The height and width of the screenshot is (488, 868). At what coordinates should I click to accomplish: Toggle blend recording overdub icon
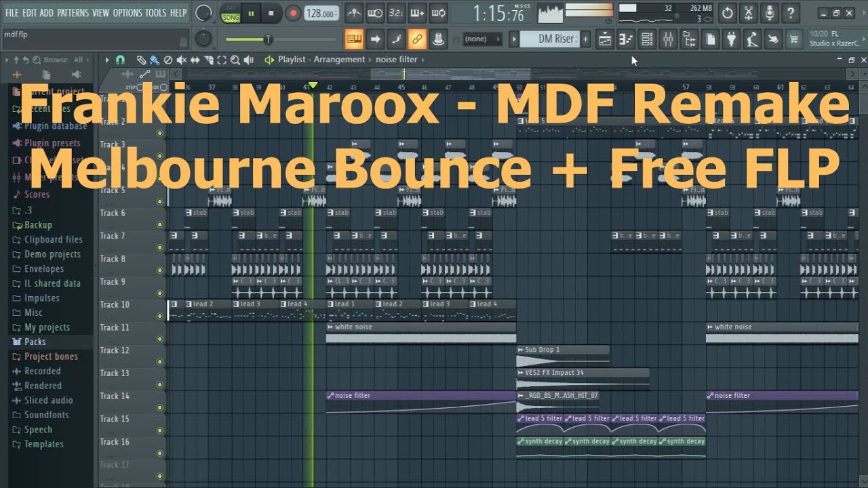click(x=418, y=13)
